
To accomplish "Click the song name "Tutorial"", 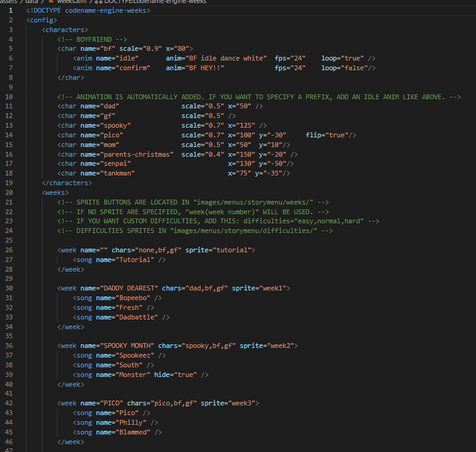I will tap(135, 260).
